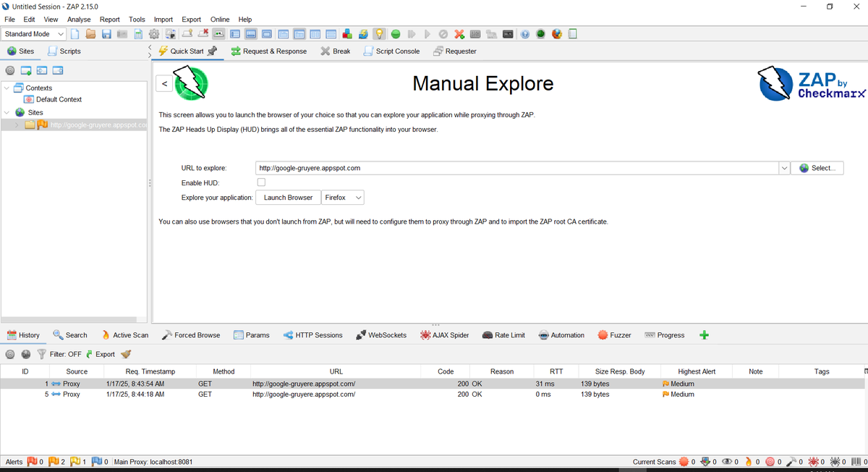Click the broom clear-history icon
The width and height of the screenshot is (868, 472).
coord(126,354)
